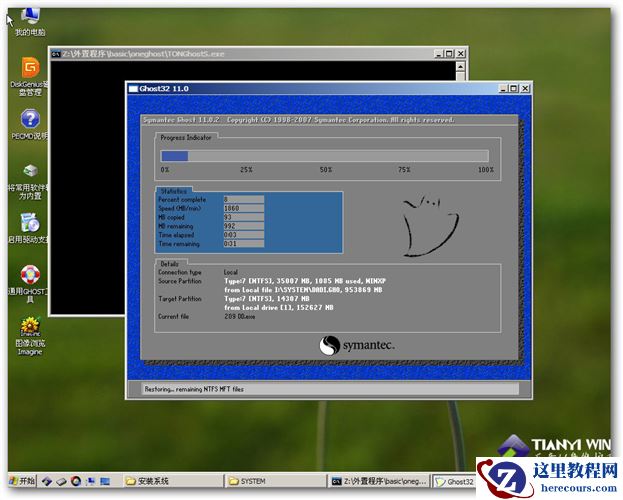The width and height of the screenshot is (623, 500).
Task: Click the MB copied value 93
Action: tap(243, 217)
